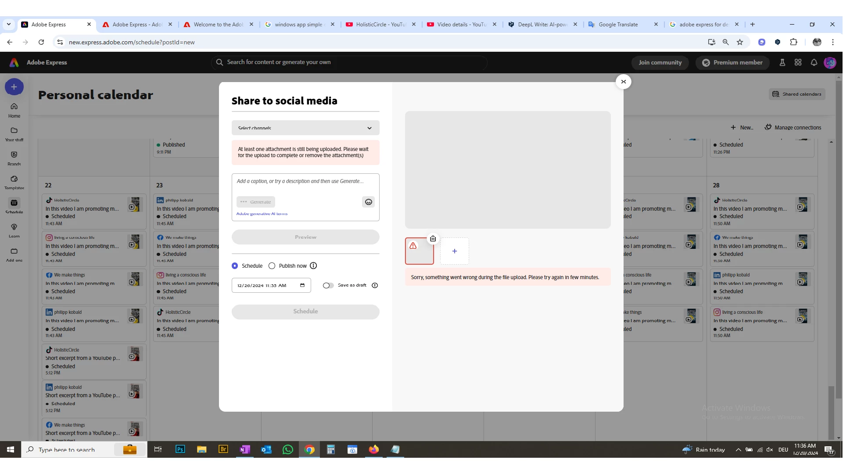Click the info icon beside Save as draft
This screenshot has height=474, width=868.
(x=375, y=285)
